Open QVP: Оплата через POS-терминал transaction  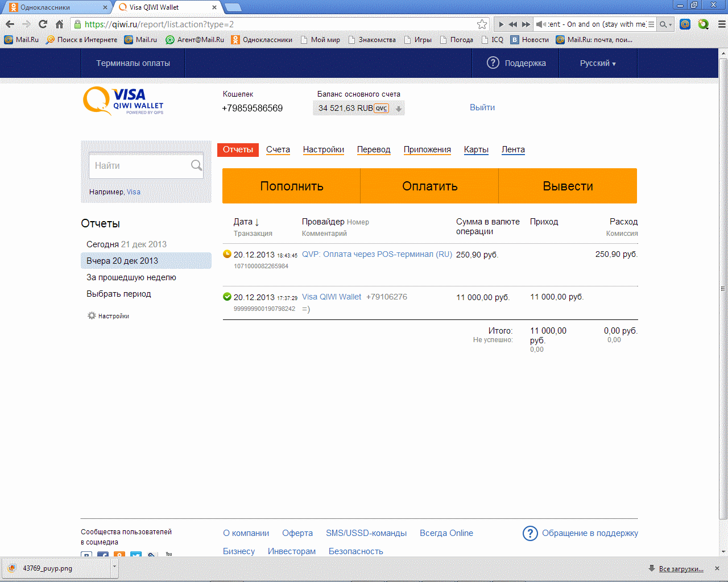pos(377,255)
